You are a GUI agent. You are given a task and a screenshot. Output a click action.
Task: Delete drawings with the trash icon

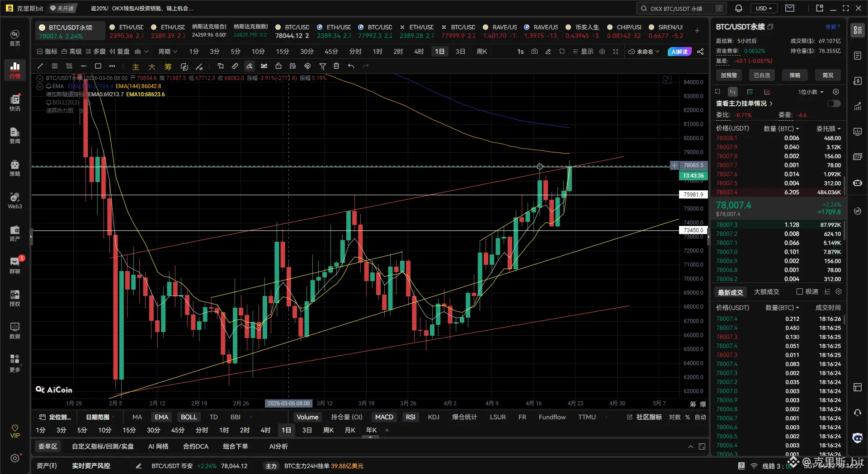click(336, 66)
